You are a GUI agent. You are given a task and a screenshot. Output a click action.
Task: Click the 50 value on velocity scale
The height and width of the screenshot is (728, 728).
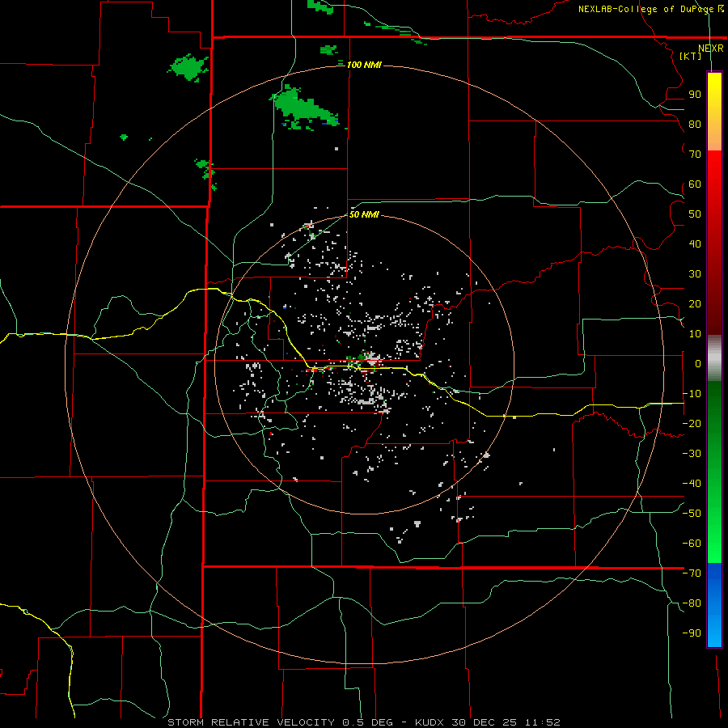coord(695,214)
